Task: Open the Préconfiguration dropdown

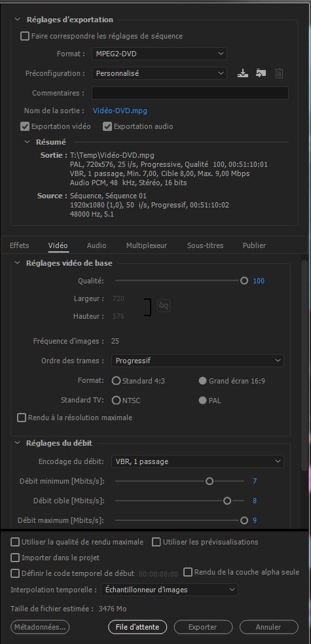Action: (159, 73)
